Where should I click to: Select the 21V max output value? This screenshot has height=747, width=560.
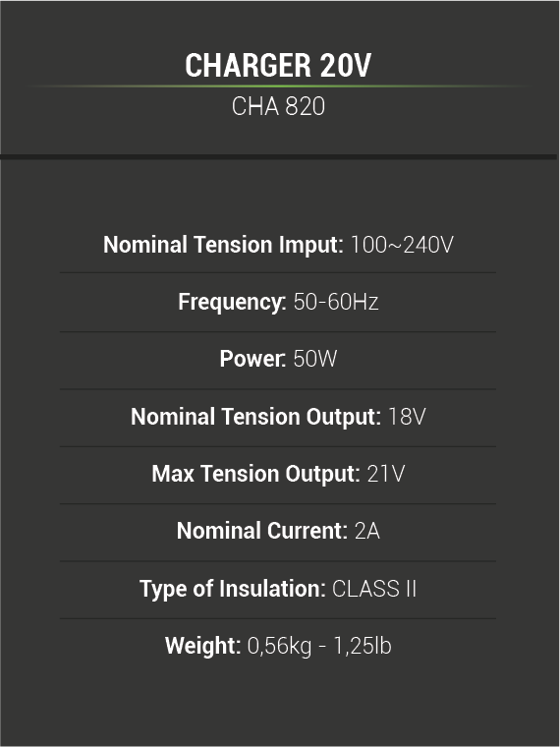[x=386, y=474]
